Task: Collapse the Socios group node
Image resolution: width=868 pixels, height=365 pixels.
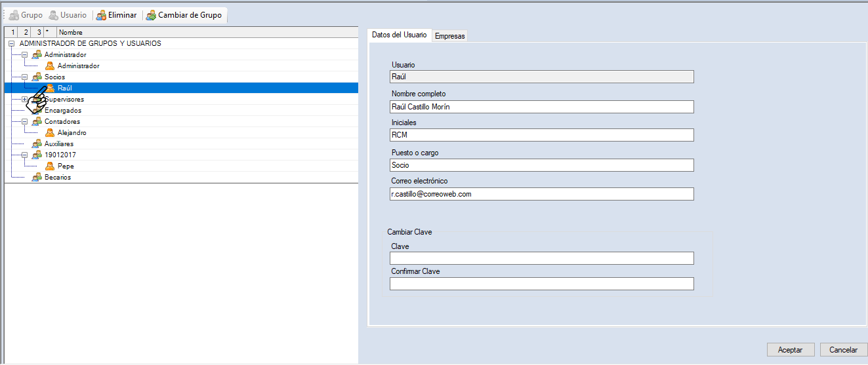Action: pyautogui.click(x=25, y=77)
